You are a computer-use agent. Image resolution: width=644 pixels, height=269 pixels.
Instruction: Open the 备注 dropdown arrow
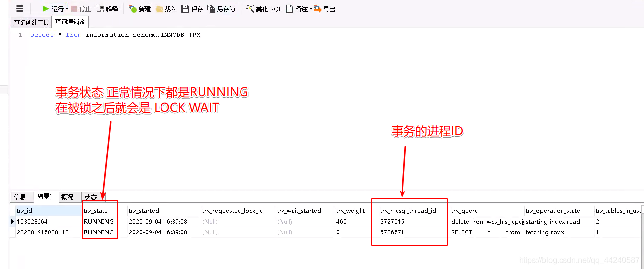point(311,9)
